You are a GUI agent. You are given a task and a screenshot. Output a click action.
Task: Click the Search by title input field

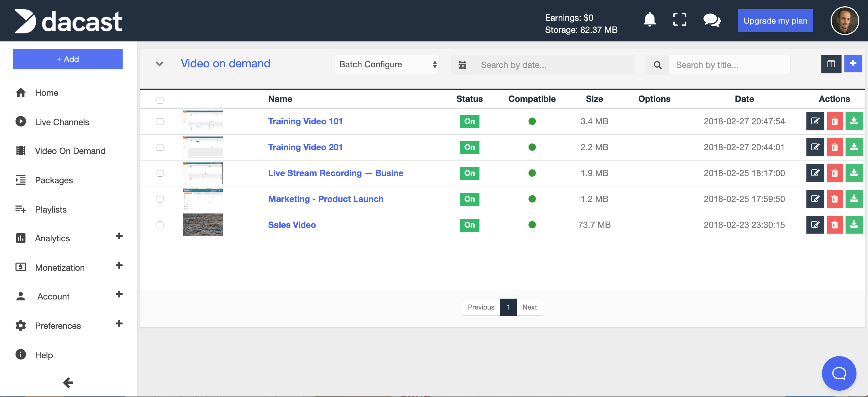point(730,65)
